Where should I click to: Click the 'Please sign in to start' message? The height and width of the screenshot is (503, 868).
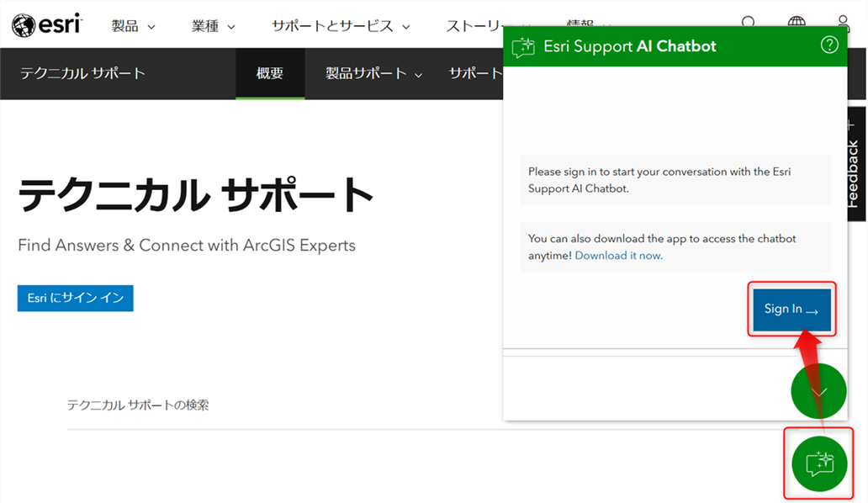tap(675, 180)
